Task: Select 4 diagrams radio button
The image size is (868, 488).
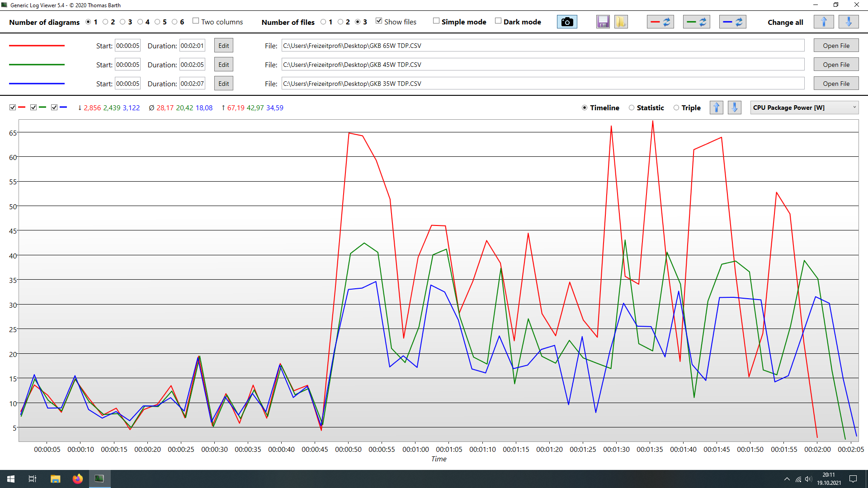Action: coord(140,22)
